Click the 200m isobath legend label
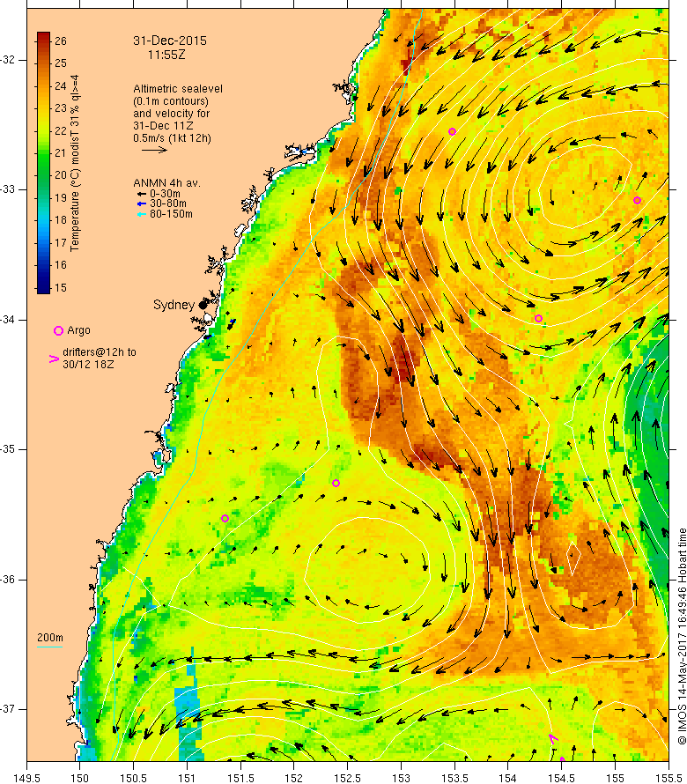The width and height of the screenshot is (687, 784). pos(50,638)
